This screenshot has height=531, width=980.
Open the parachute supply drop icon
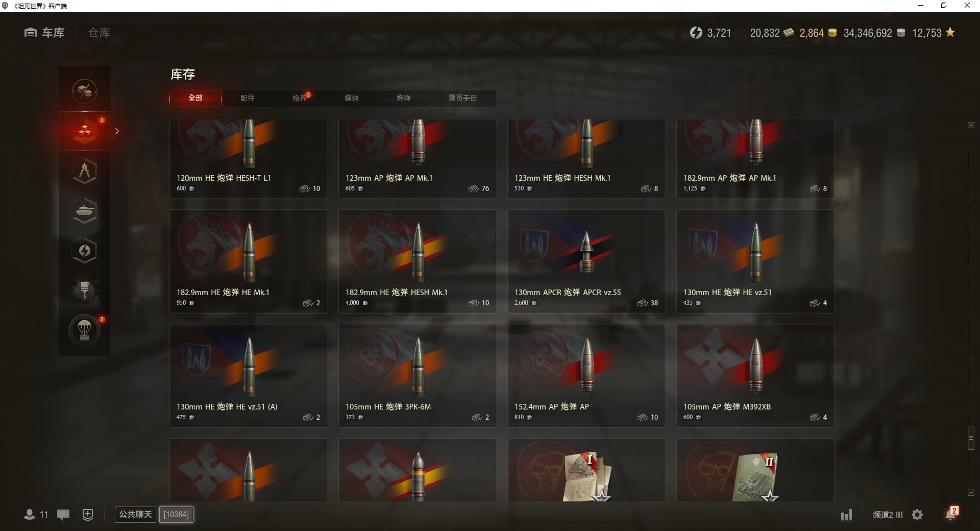coord(85,330)
